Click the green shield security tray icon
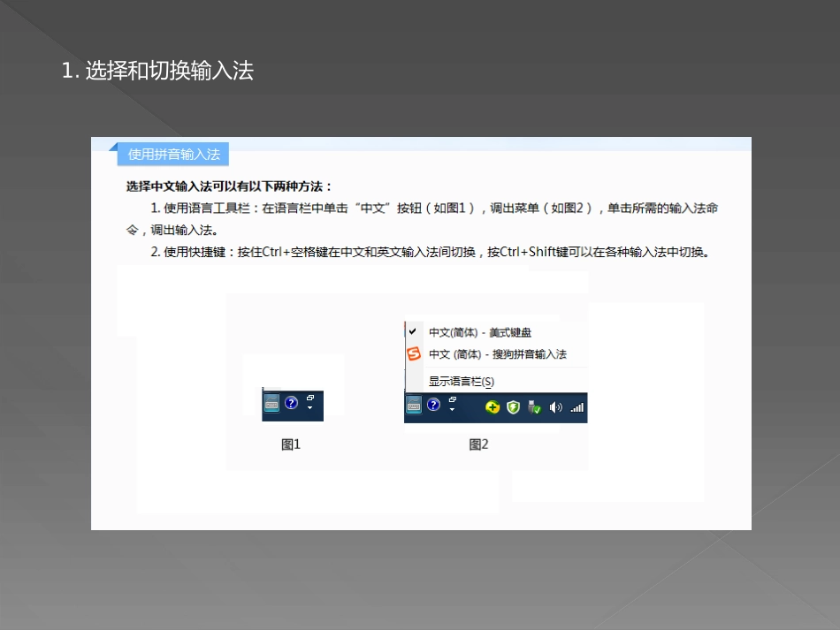This screenshot has width=840, height=630. (x=513, y=408)
